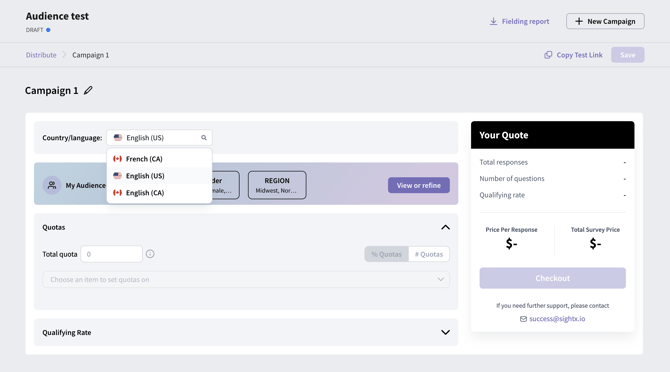Click the envelope icon by support email
This screenshot has width=670, height=372.
(523, 319)
